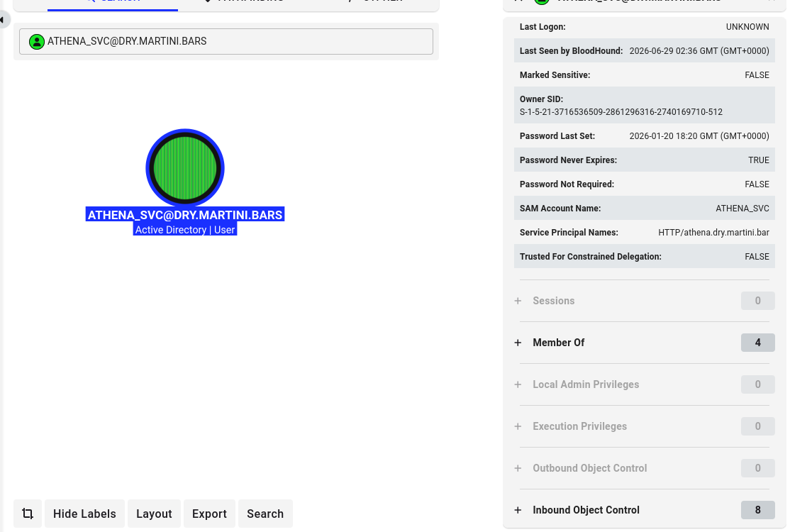The image size is (790, 532).
Task: Click the SAM Account Name value ATHENA_SVC
Action: [x=742, y=208]
